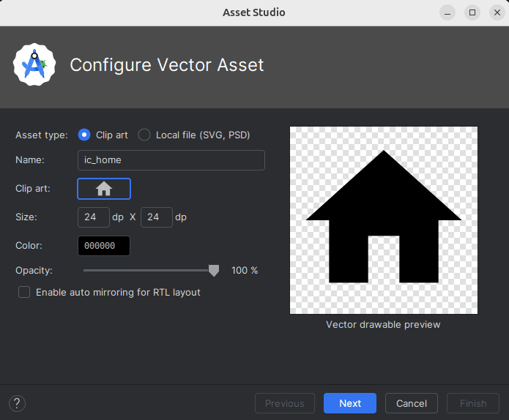Maximize the Asset Studio window
This screenshot has height=420, width=509.
point(472,12)
